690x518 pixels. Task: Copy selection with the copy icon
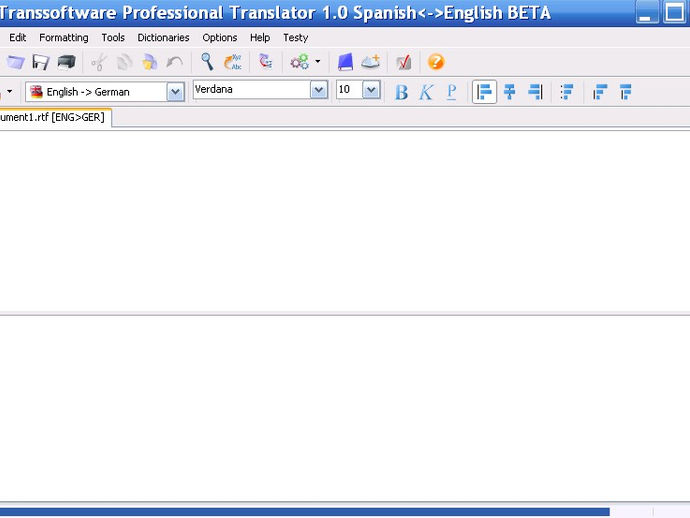tap(124, 62)
